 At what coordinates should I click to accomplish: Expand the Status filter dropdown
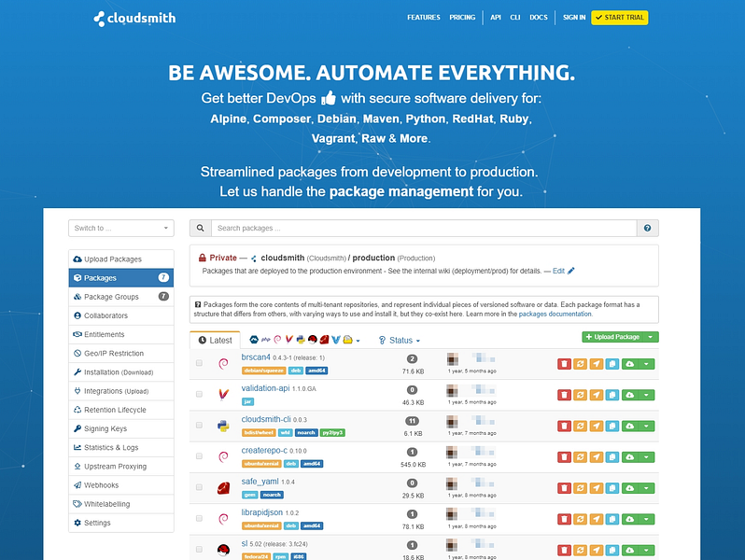click(x=400, y=340)
